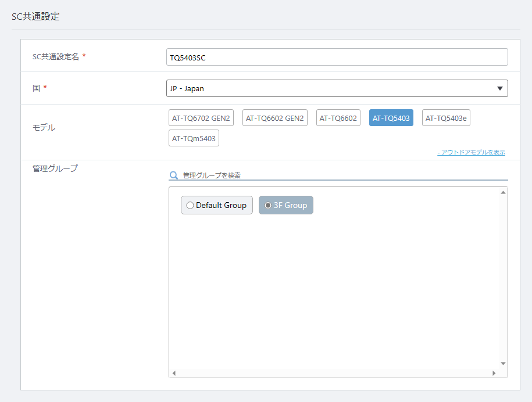Select the AT-TQ6702 GEN2 model
532x402 pixels.
point(201,118)
